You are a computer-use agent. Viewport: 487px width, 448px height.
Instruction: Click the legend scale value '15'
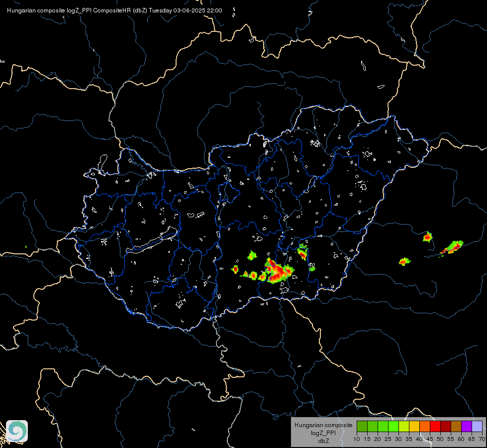pyautogui.click(x=367, y=440)
